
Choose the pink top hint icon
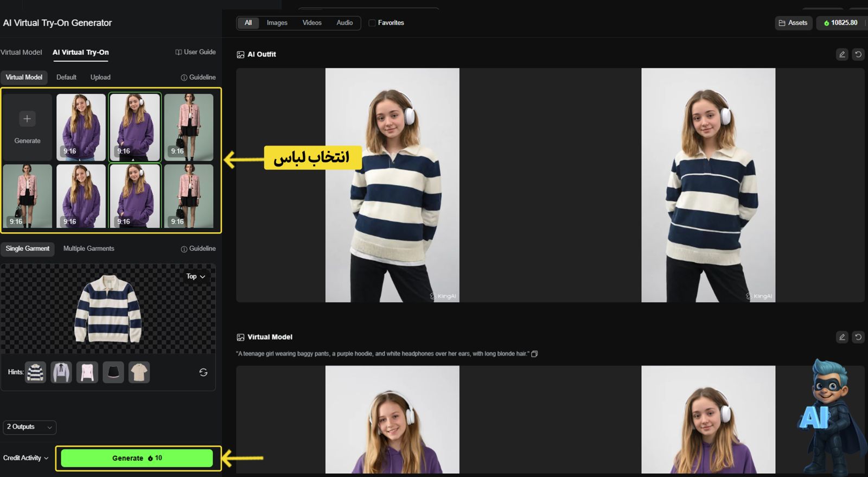pyautogui.click(x=87, y=372)
